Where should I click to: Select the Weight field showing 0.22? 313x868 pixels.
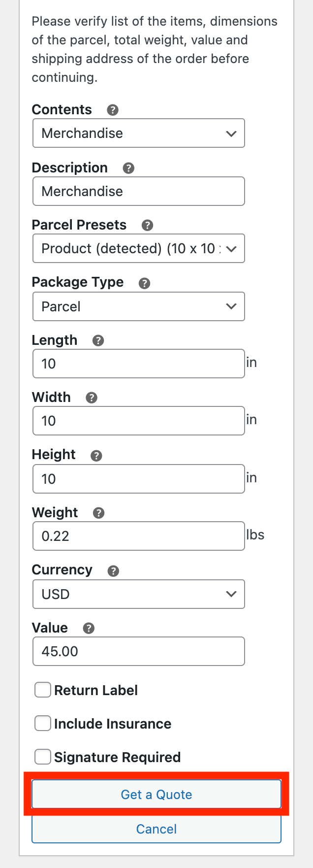point(138,535)
